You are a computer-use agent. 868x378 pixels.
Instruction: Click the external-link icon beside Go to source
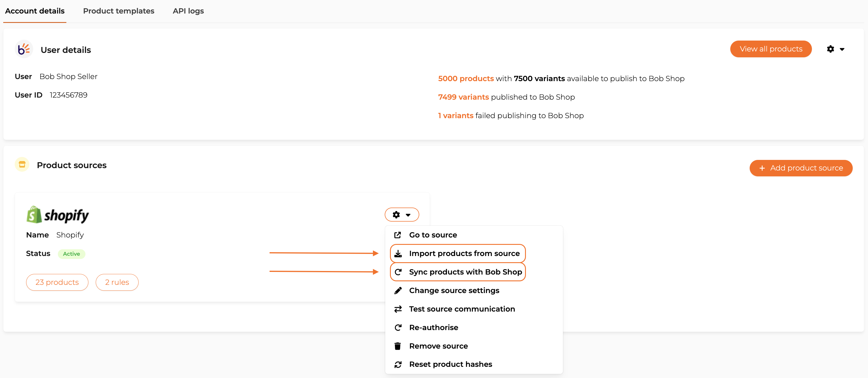(398, 235)
